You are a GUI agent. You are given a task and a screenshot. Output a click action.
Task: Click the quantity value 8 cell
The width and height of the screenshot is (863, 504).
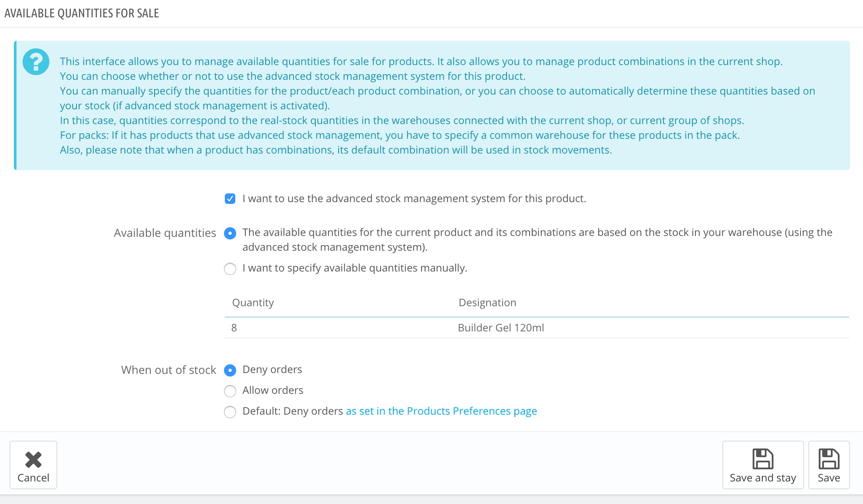(x=234, y=328)
